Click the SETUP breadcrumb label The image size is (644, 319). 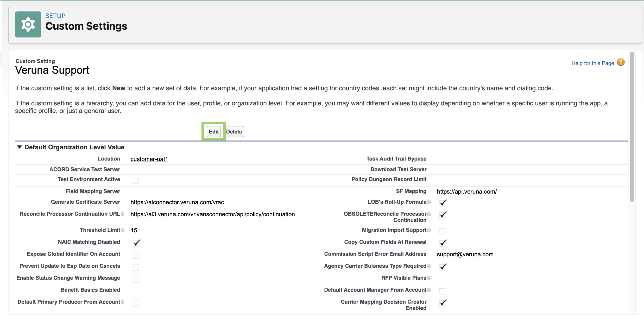(x=55, y=16)
